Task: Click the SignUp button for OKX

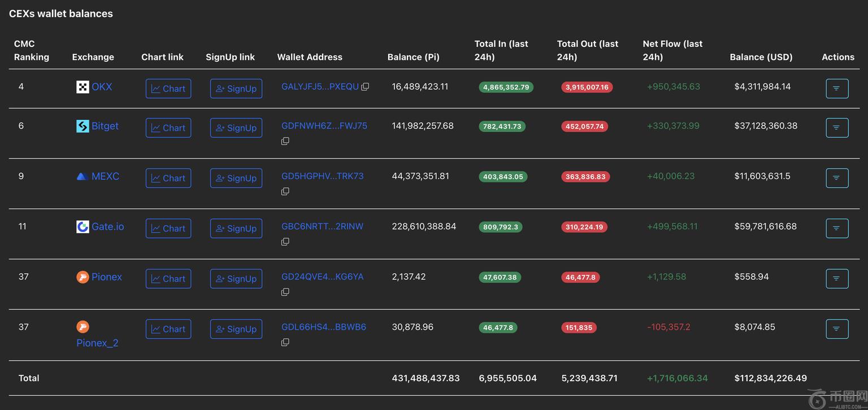Action: (236, 89)
